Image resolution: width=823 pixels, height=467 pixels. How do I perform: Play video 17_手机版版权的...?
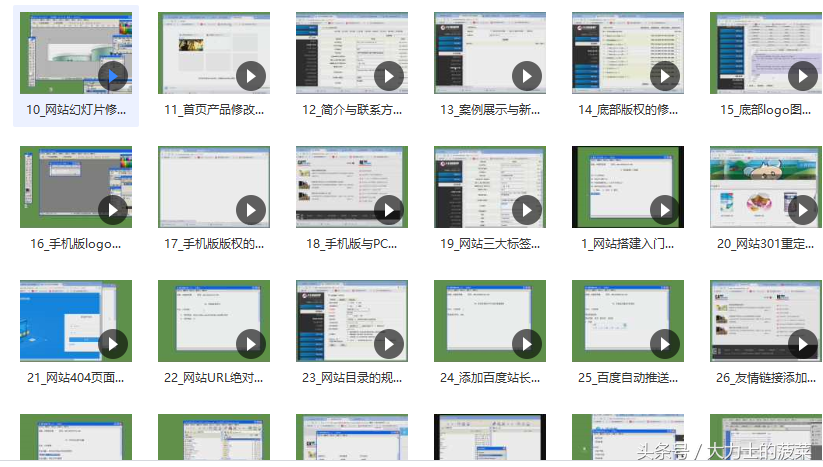[x=251, y=210]
